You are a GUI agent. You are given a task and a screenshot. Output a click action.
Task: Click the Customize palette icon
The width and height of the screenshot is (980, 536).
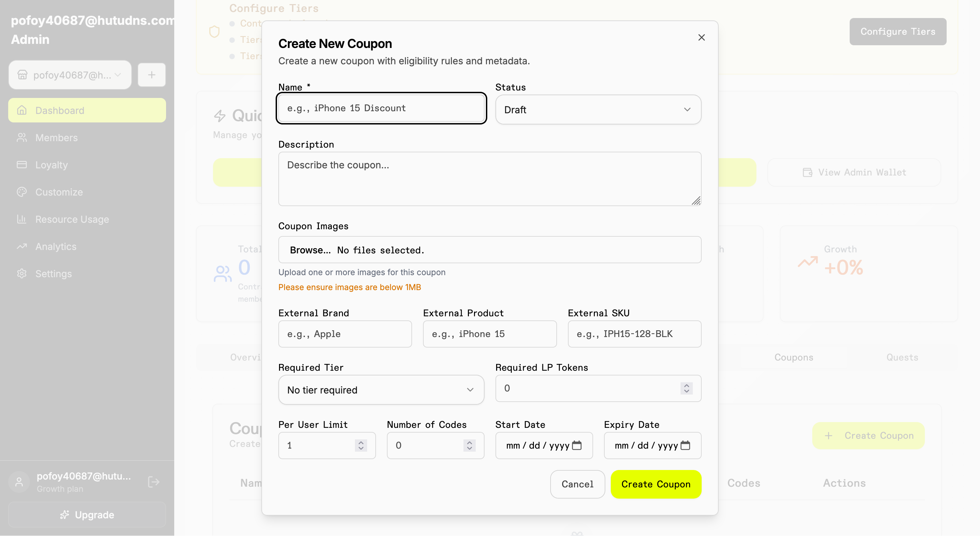[22, 192]
